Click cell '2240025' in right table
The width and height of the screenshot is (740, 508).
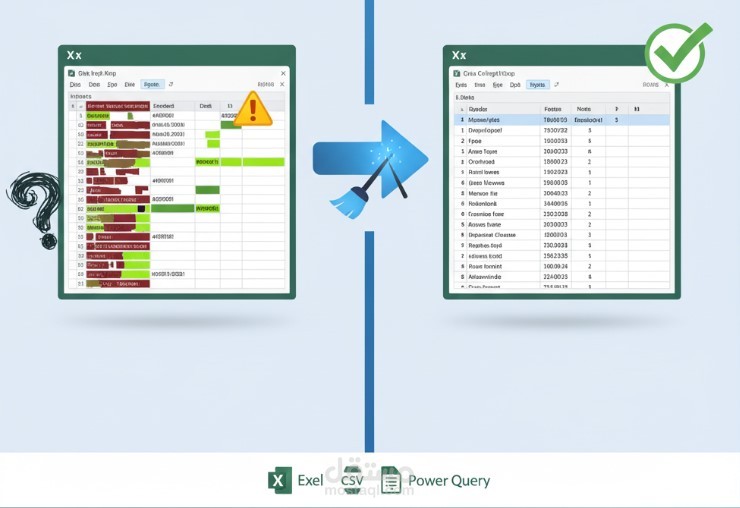pyautogui.click(x=555, y=277)
